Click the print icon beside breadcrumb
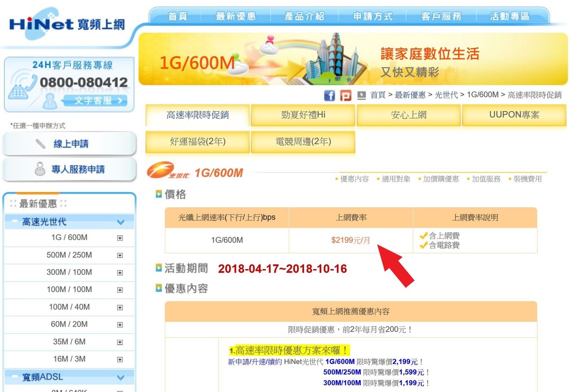This screenshot has width=572, height=392. click(x=361, y=95)
